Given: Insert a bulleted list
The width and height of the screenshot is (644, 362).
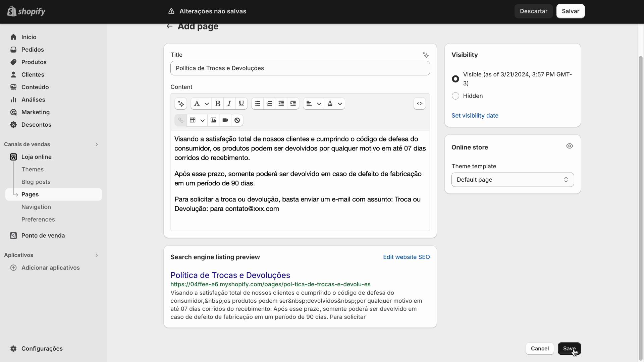Looking at the screenshot, I should (x=257, y=104).
